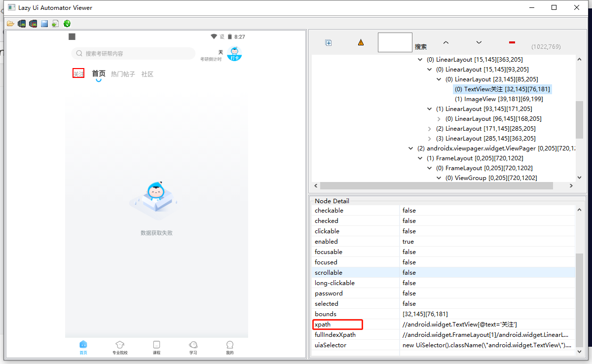
Task: Click the 搜索 search button
Action: [420, 46]
